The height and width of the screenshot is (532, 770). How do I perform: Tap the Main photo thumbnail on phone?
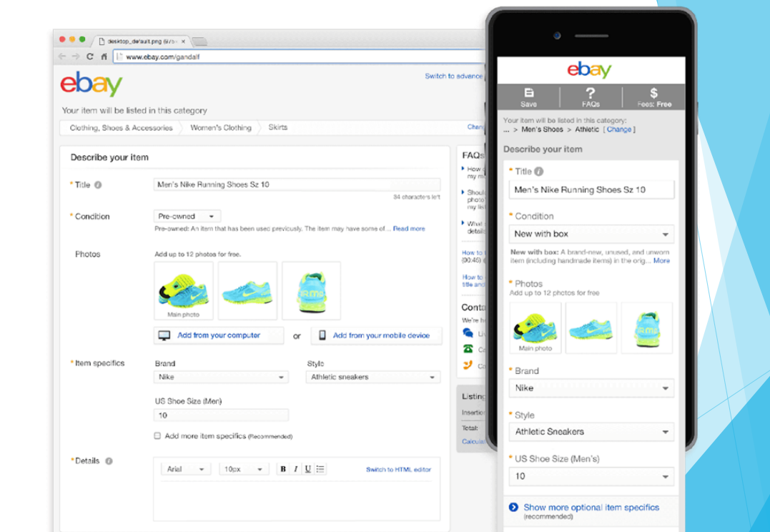coord(535,327)
